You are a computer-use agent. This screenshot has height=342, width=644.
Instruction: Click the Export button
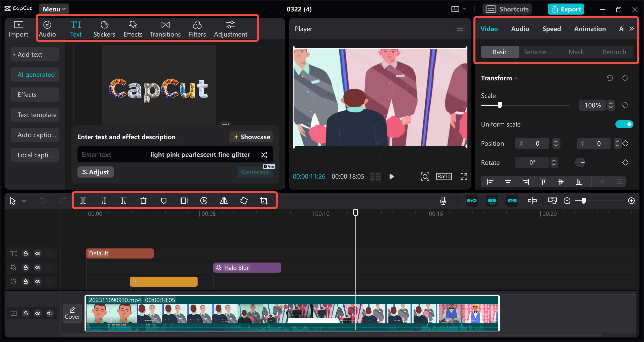(566, 9)
